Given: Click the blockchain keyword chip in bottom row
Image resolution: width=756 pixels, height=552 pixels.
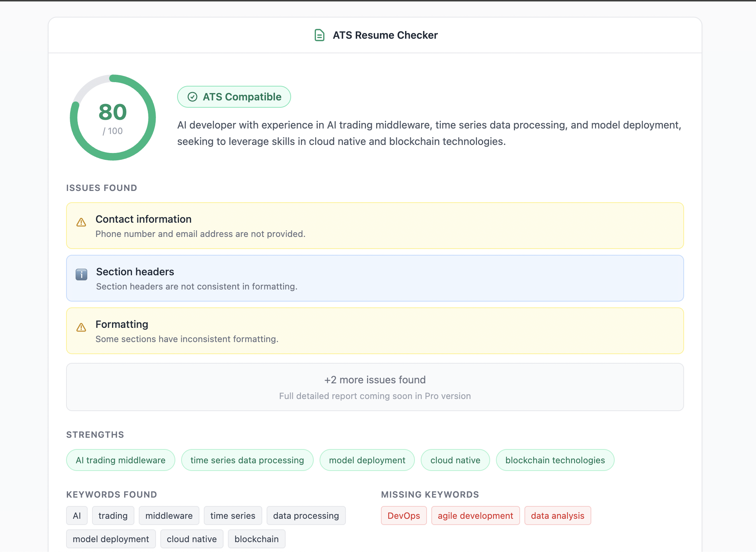Looking at the screenshot, I should point(256,539).
